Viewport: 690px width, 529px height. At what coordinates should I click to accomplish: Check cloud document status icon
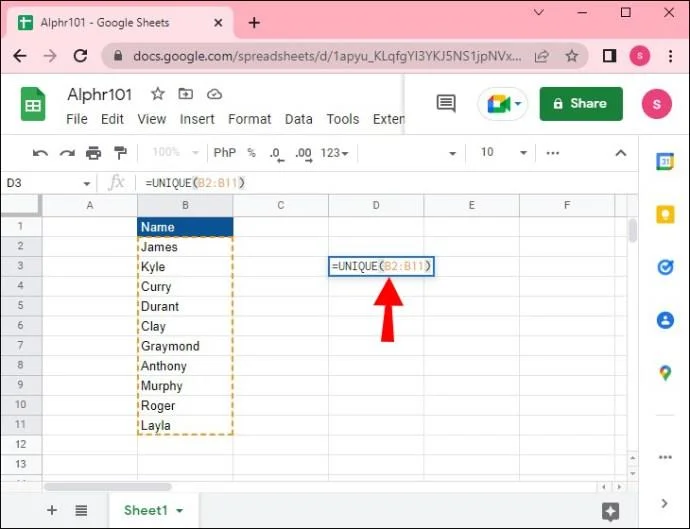click(214, 94)
